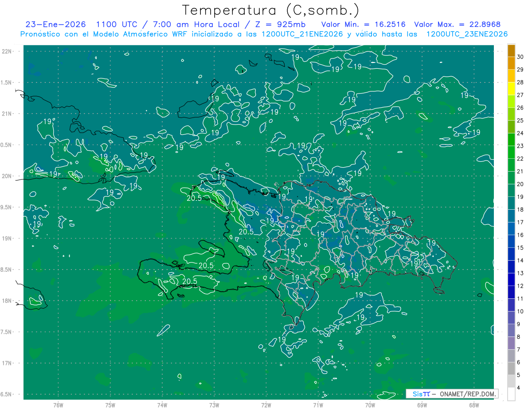
Task: Click the 'Temperatura (C,somb.)' chart title
Action: pyautogui.click(x=271, y=10)
